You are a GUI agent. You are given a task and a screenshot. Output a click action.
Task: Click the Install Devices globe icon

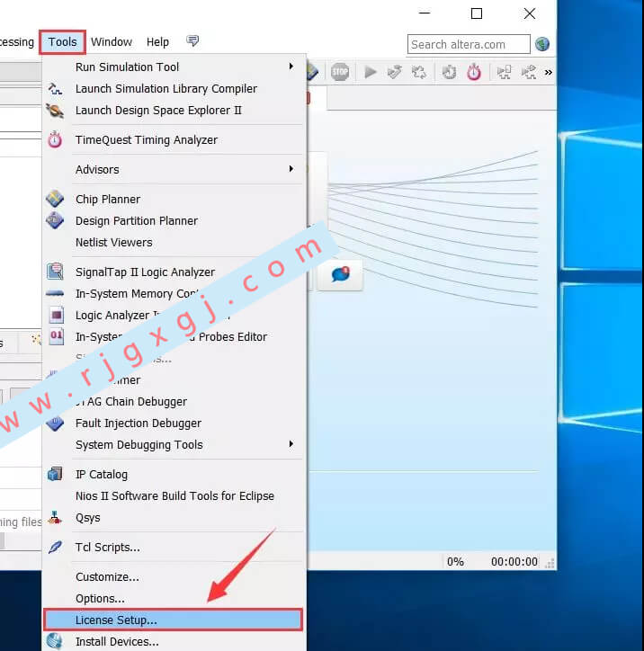(54, 641)
